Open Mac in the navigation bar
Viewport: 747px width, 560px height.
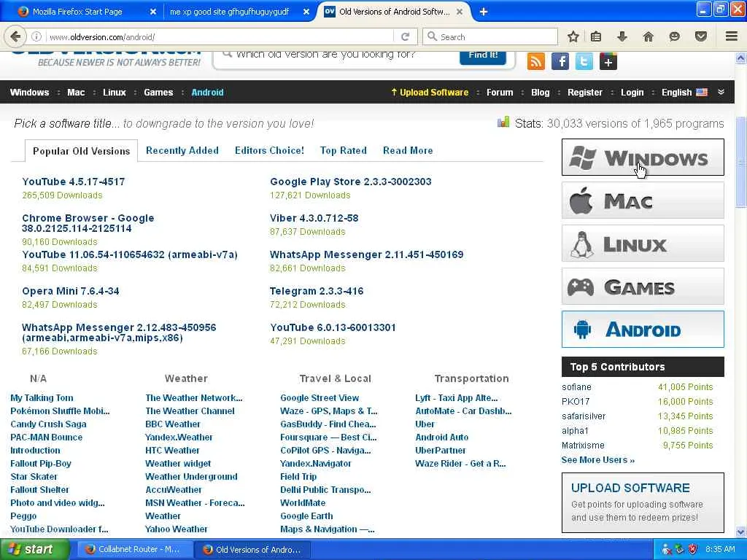76,93
